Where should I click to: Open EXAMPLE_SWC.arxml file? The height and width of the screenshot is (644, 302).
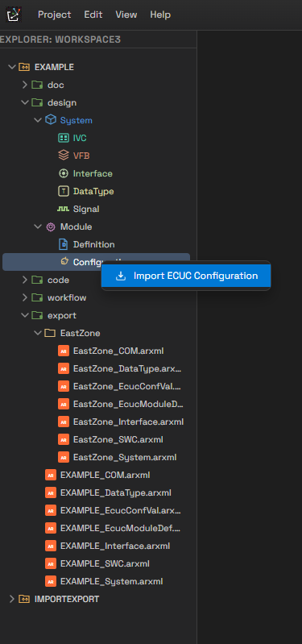(x=105, y=563)
